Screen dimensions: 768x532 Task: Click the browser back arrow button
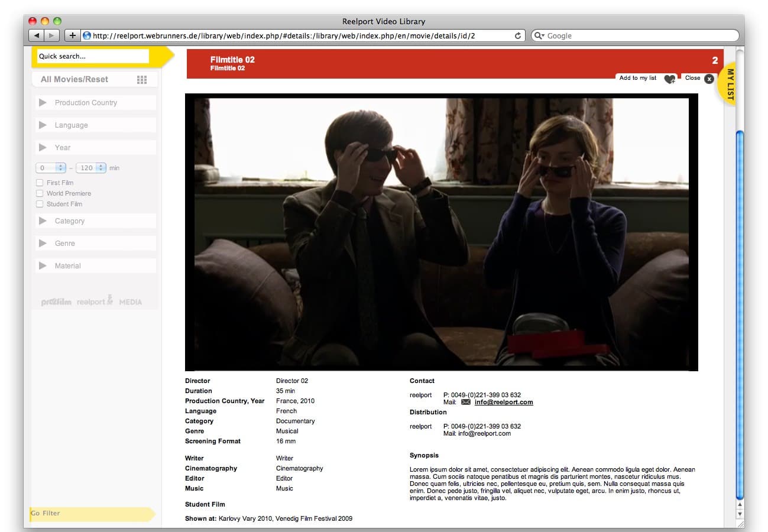pos(37,35)
